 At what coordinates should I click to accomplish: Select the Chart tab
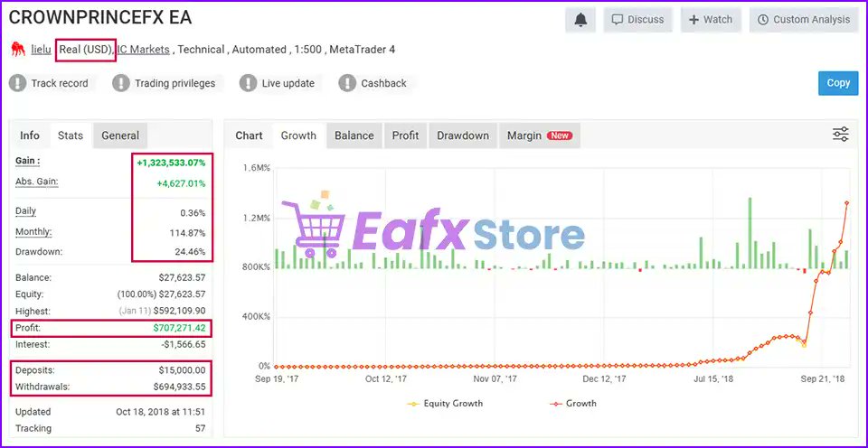250,135
